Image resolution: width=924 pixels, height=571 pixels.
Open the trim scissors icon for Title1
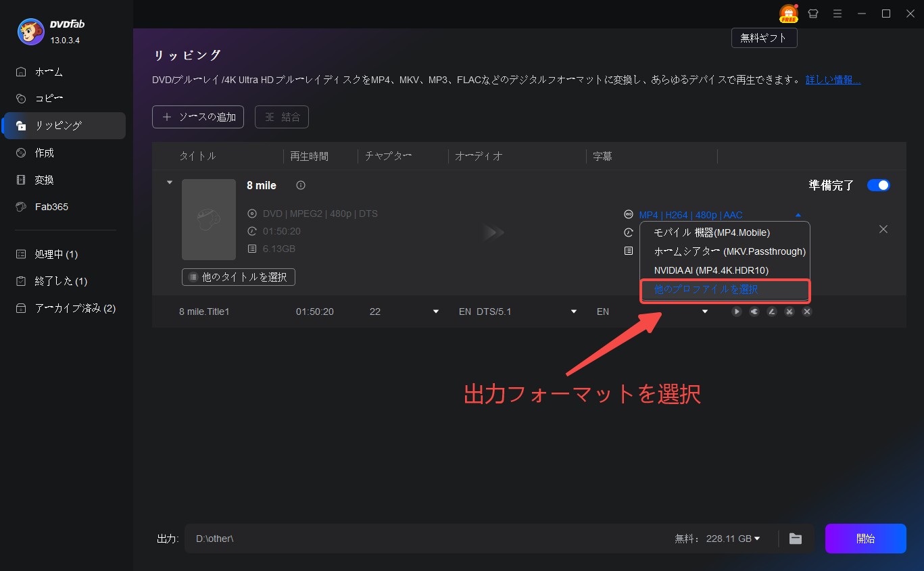tap(789, 312)
